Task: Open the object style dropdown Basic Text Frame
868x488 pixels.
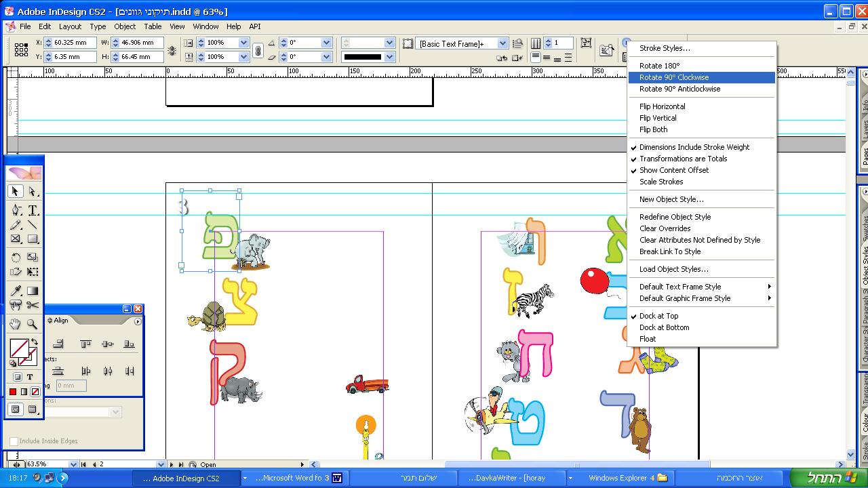Action: 502,43
